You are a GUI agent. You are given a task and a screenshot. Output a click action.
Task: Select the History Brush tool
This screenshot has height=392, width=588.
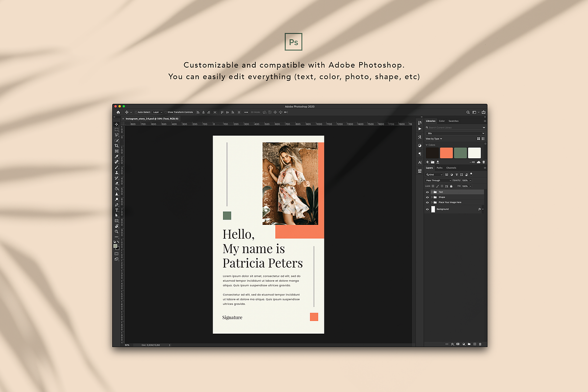coord(118,177)
